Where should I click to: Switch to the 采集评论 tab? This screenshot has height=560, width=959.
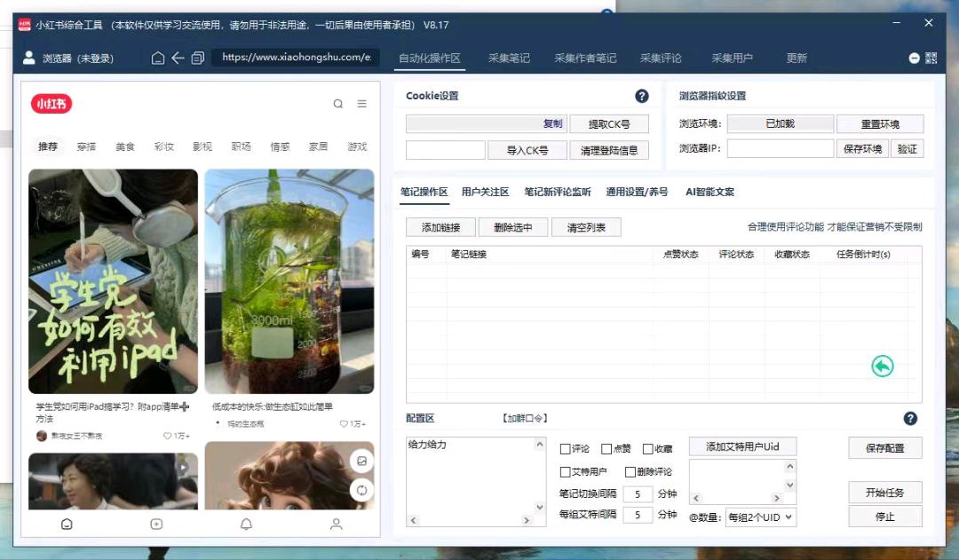(661, 58)
